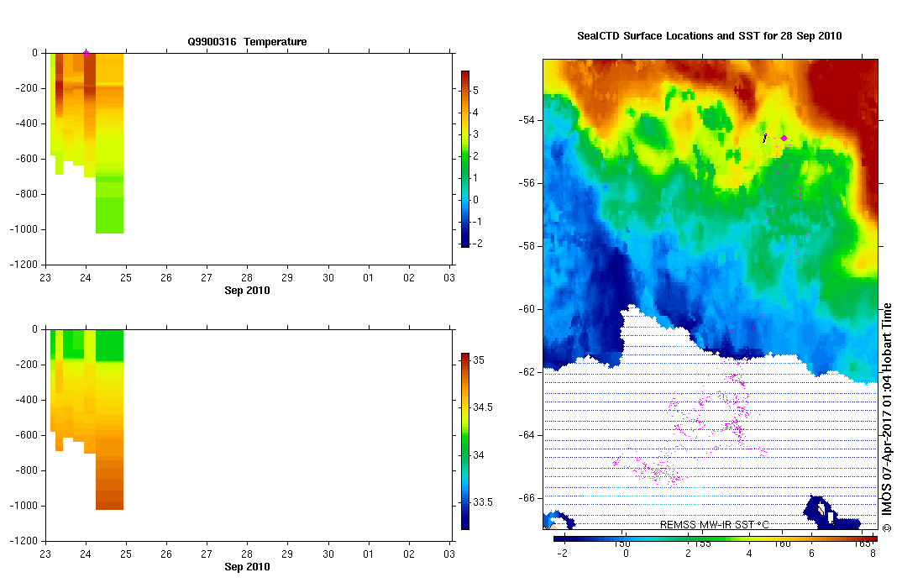Click the temperature colorbar beside the top plot
This screenshot has height=588, width=923.
(465, 158)
